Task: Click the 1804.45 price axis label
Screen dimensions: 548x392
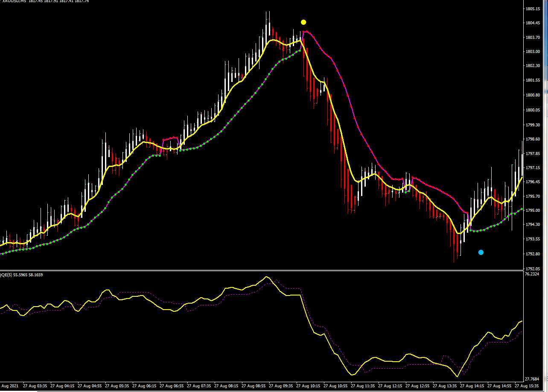Action: 533,23
